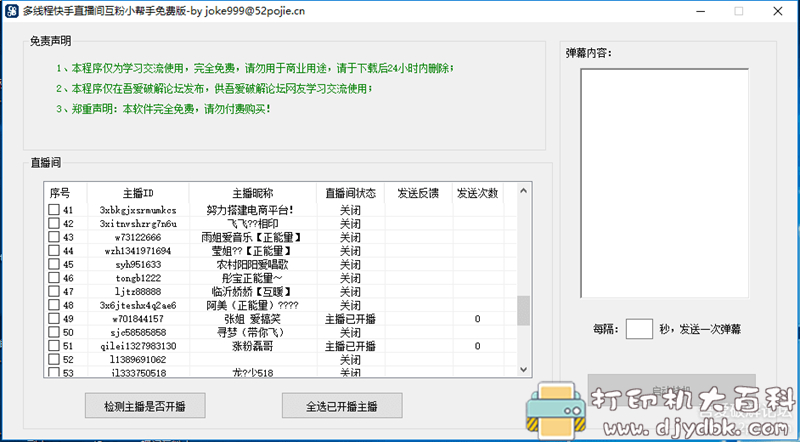
Task: Click nickname 彤宝正能量~
Action: click(253, 278)
